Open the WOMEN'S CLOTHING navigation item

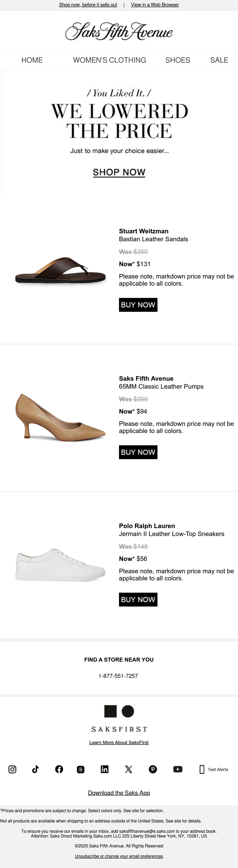pyautogui.click(x=110, y=60)
